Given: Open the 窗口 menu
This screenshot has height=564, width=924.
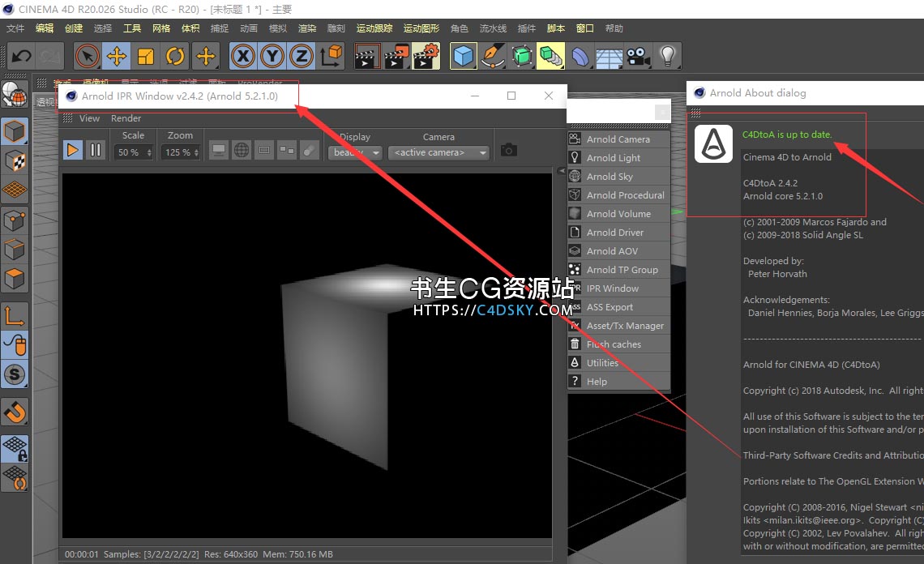Looking at the screenshot, I should pos(584,28).
